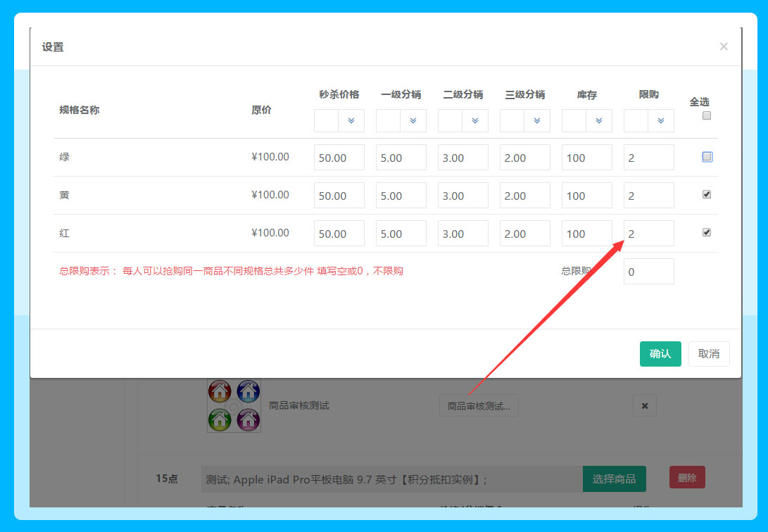Screen dimensions: 768x532
Task: Click the 库存 field in the 黄 row
Action: click(x=586, y=196)
